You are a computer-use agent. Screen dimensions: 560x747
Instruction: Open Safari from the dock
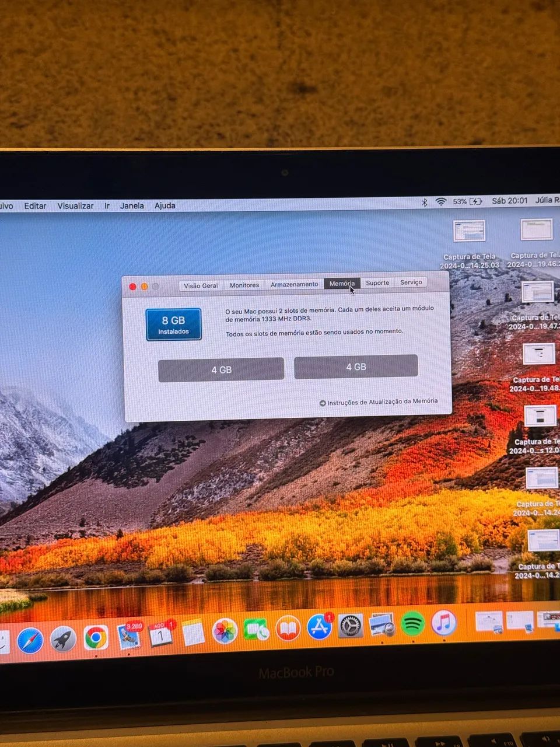[30, 641]
